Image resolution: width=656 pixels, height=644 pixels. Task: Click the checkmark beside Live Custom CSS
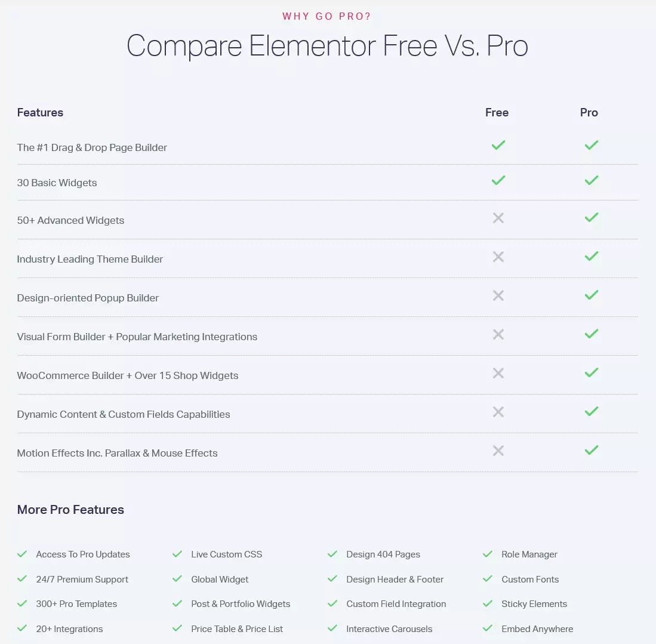(177, 554)
